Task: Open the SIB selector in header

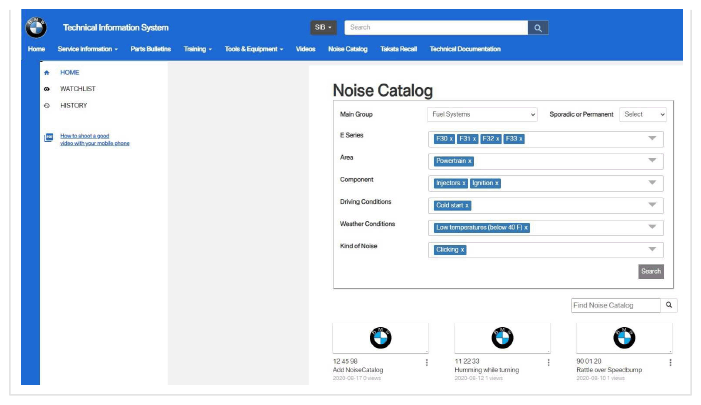Action: [x=324, y=28]
